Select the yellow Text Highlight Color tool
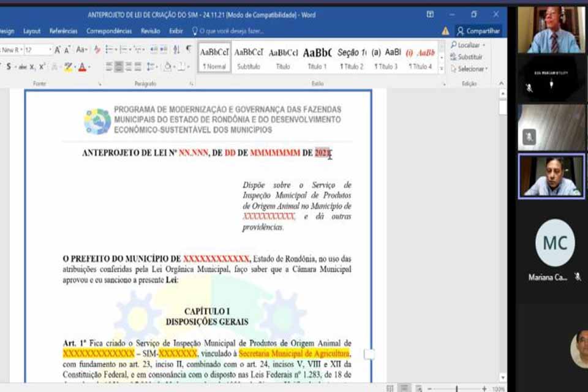The height and width of the screenshot is (392, 588). pyautogui.click(x=69, y=66)
